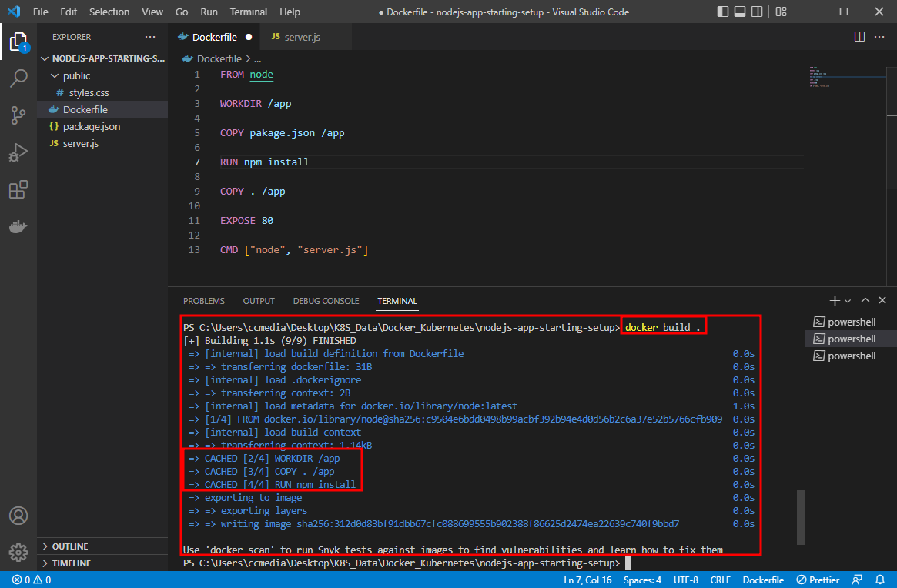The height and width of the screenshot is (588, 897).
Task: Open the PROBLEMS panel tab
Action: point(204,301)
